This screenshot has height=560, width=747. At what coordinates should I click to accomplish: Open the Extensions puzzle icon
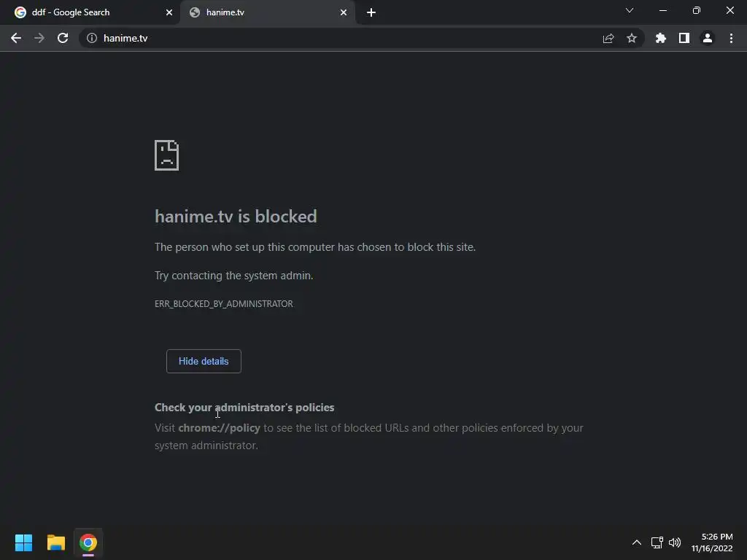661,38
